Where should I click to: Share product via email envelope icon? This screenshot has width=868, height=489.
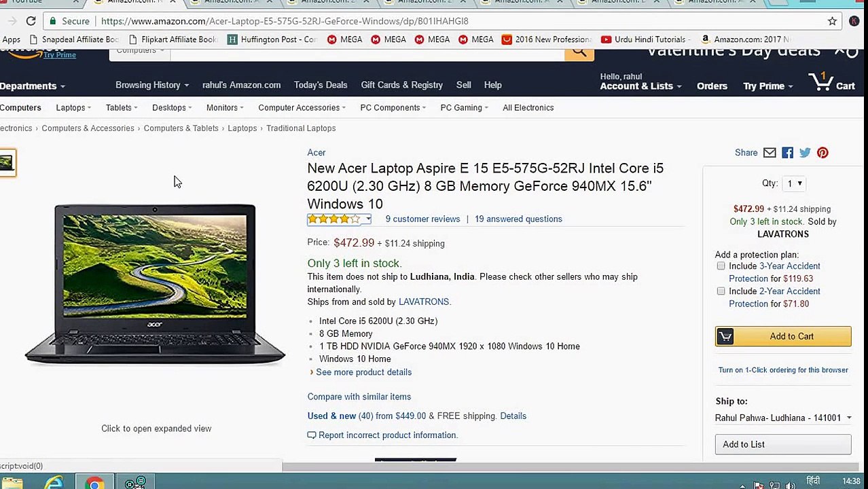(x=770, y=153)
